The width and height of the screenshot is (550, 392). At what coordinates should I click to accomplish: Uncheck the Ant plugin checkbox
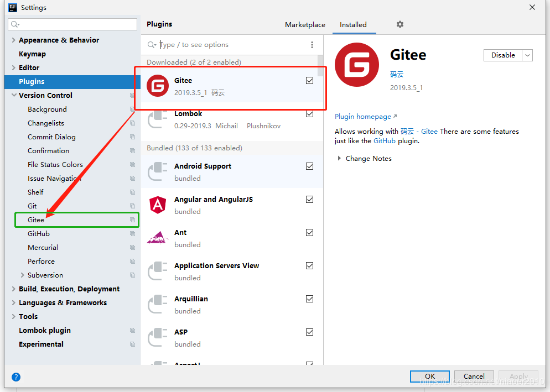pyautogui.click(x=309, y=232)
